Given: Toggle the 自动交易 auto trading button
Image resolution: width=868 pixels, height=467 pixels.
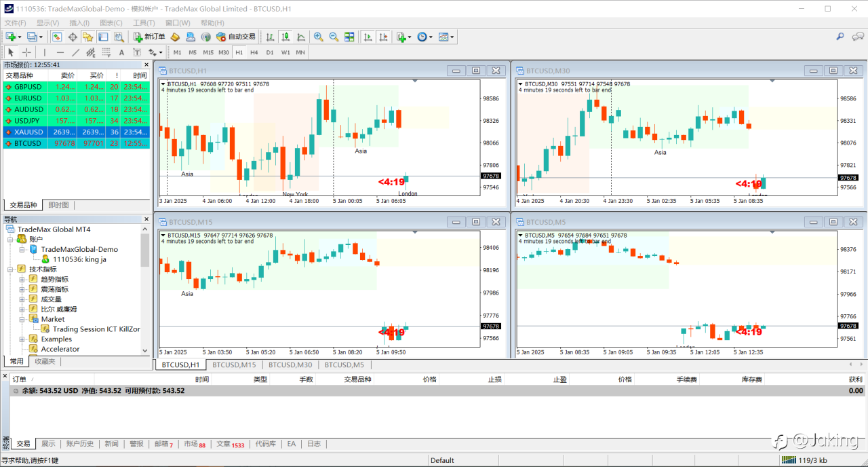Looking at the screenshot, I should pyautogui.click(x=235, y=37).
